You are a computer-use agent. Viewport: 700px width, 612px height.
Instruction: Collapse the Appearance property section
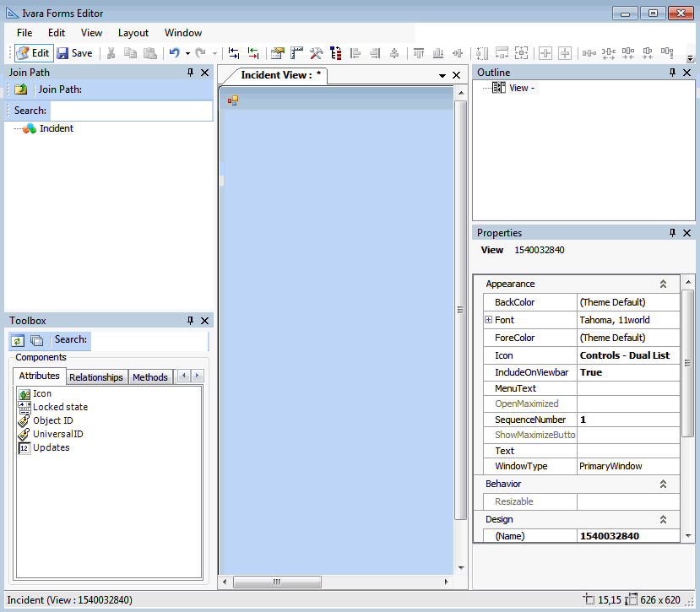click(663, 284)
